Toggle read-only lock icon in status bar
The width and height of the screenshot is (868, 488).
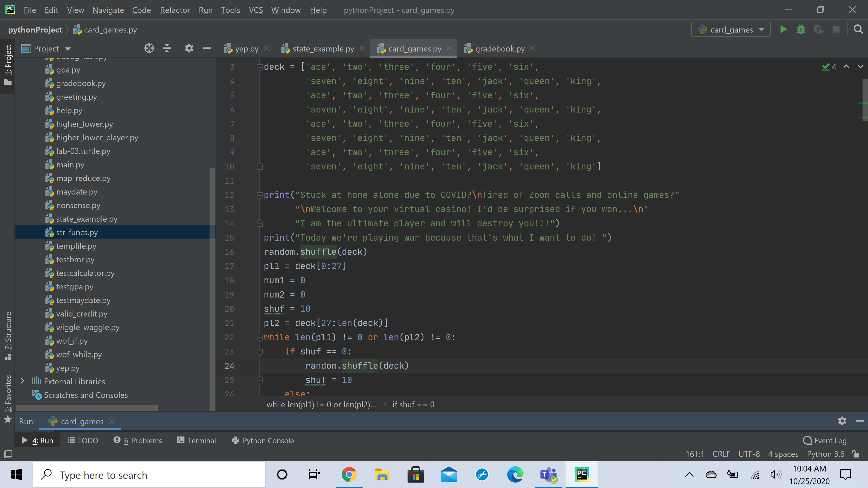(855, 454)
